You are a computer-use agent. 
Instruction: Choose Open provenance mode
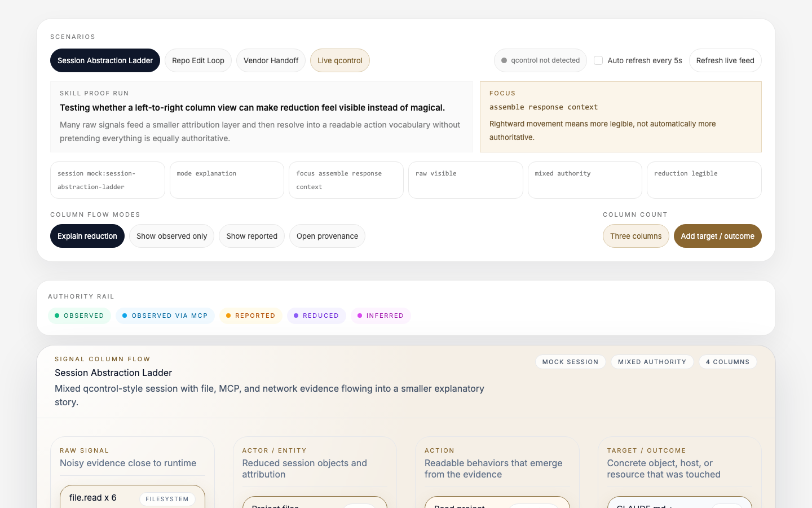coord(327,236)
